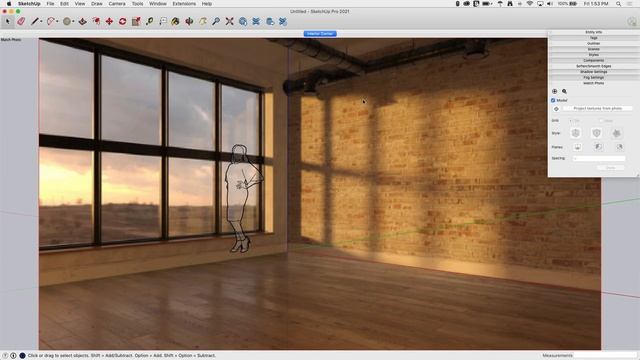The image size is (640, 360).
Task: Expand the Outliner panel
Action: (x=593, y=43)
